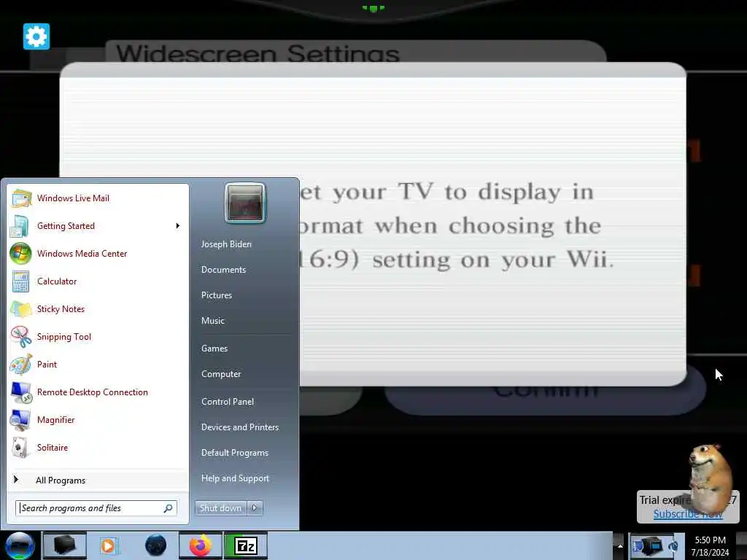Open the black box taskbar app

[64, 545]
